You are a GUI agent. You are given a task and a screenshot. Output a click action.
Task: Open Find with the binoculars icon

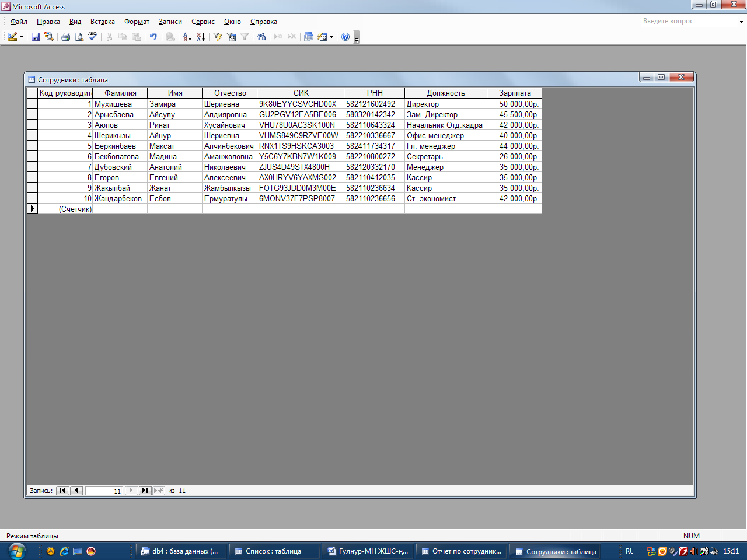point(261,37)
